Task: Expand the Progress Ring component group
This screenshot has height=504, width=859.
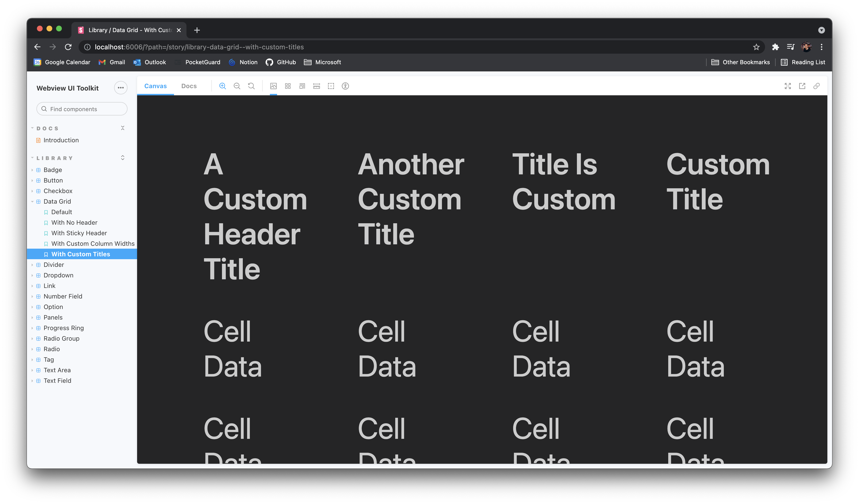Action: coord(64,328)
